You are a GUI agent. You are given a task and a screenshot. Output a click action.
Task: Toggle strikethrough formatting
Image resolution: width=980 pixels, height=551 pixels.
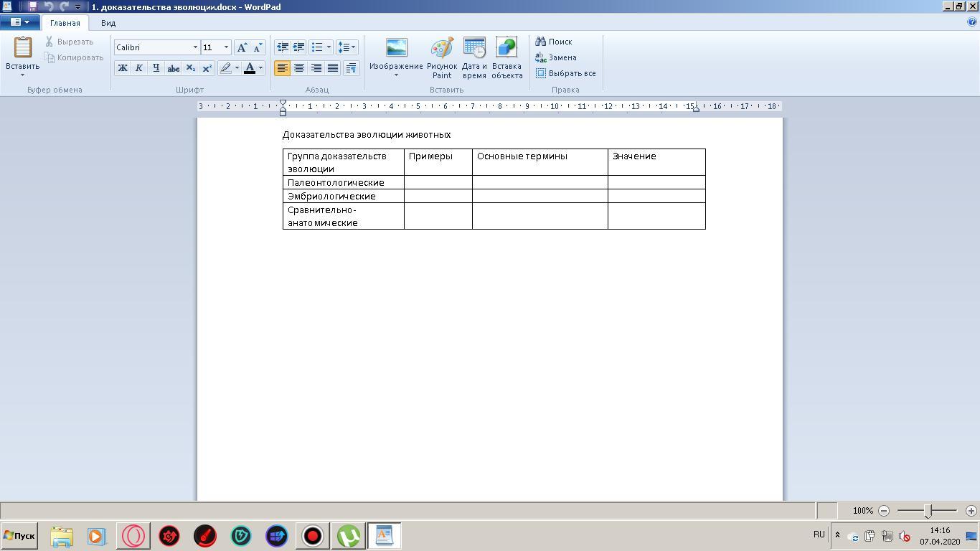pyautogui.click(x=173, y=68)
